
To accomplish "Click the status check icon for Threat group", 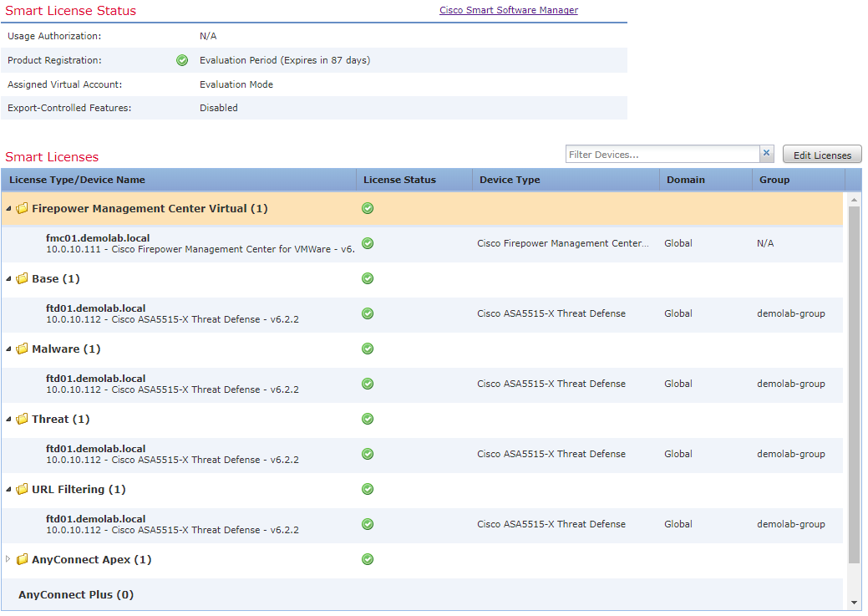I will (x=368, y=419).
